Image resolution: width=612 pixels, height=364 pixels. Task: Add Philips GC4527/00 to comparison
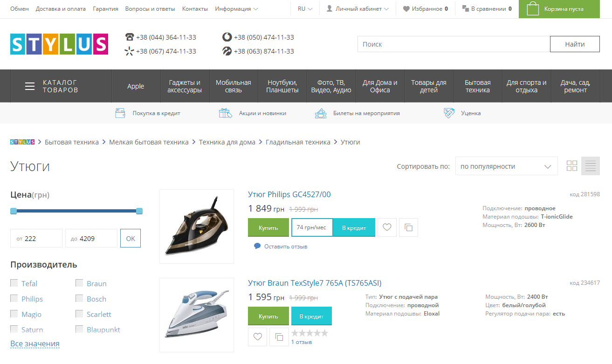coord(409,227)
